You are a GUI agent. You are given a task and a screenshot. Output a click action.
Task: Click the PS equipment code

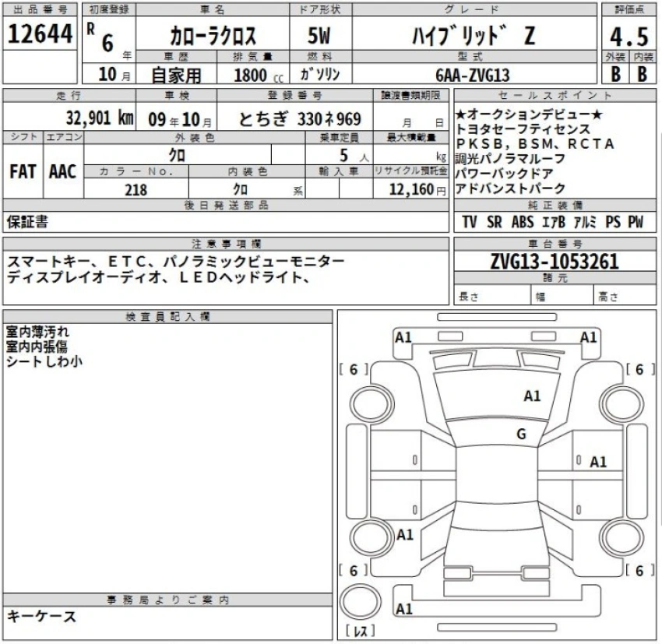tap(613, 222)
